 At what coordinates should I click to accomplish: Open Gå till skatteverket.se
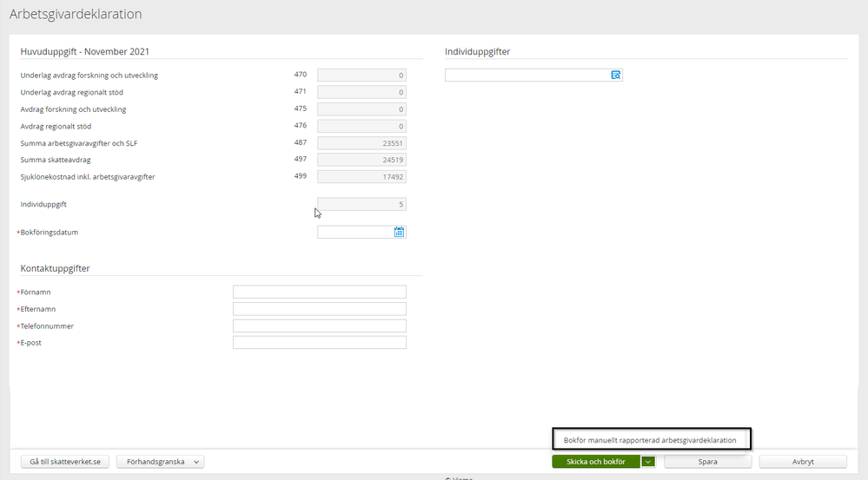pos(65,462)
